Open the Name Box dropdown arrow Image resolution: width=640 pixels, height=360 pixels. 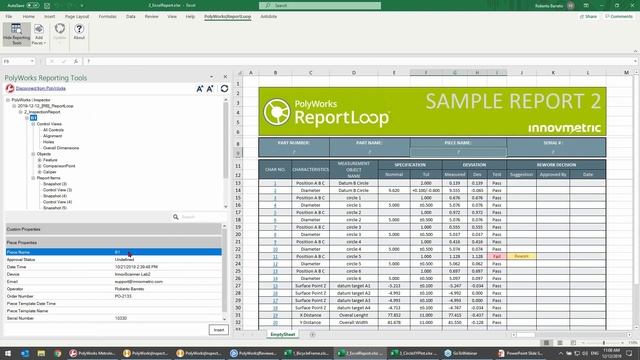[x=32, y=61]
